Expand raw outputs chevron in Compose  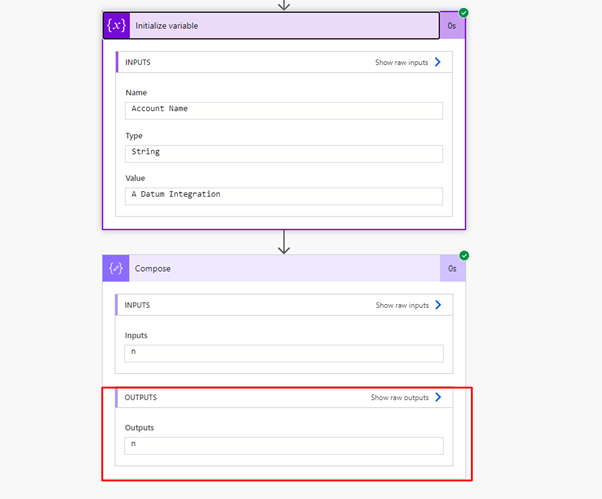[438, 397]
